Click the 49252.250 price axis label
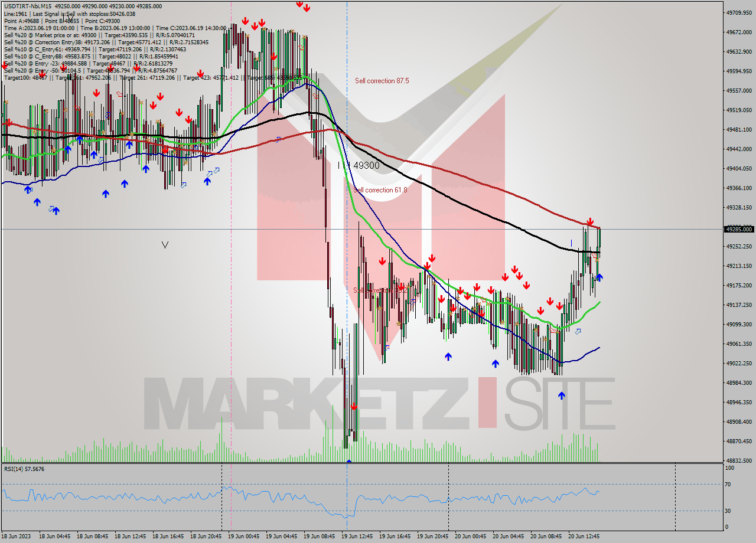 pos(738,246)
